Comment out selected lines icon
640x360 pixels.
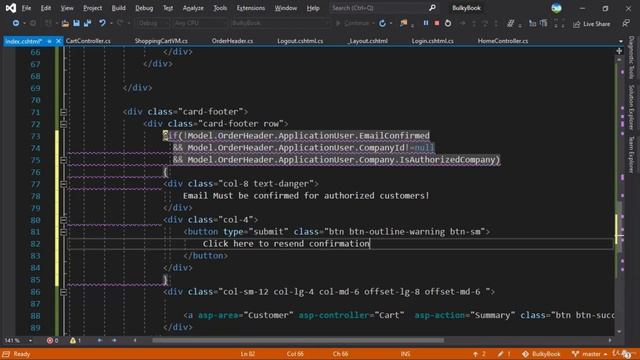[510, 24]
